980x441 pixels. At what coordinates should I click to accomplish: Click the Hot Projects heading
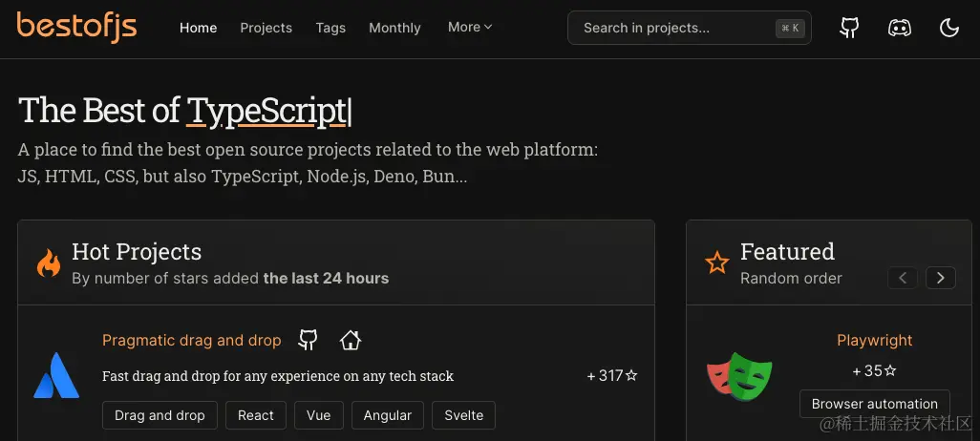137,252
